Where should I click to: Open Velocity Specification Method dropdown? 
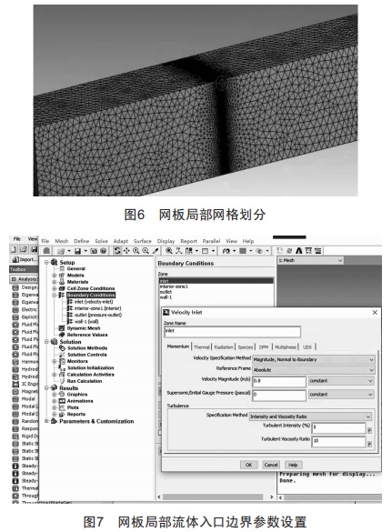pos(313,359)
